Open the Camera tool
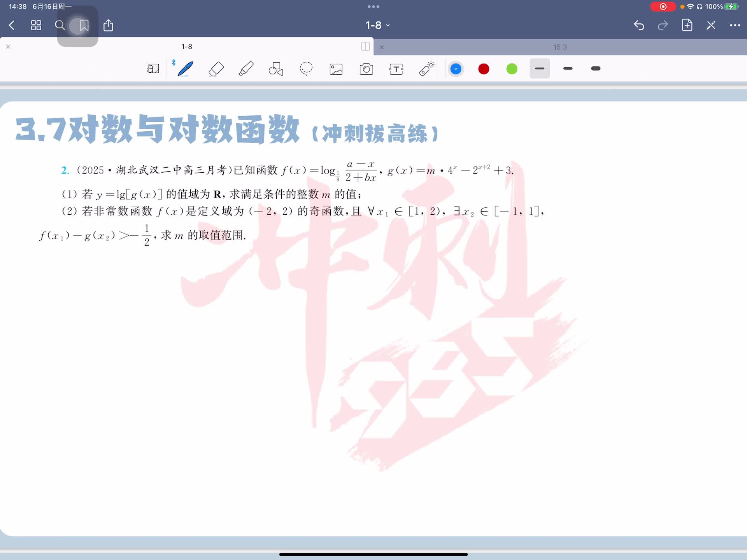 pyautogui.click(x=366, y=69)
